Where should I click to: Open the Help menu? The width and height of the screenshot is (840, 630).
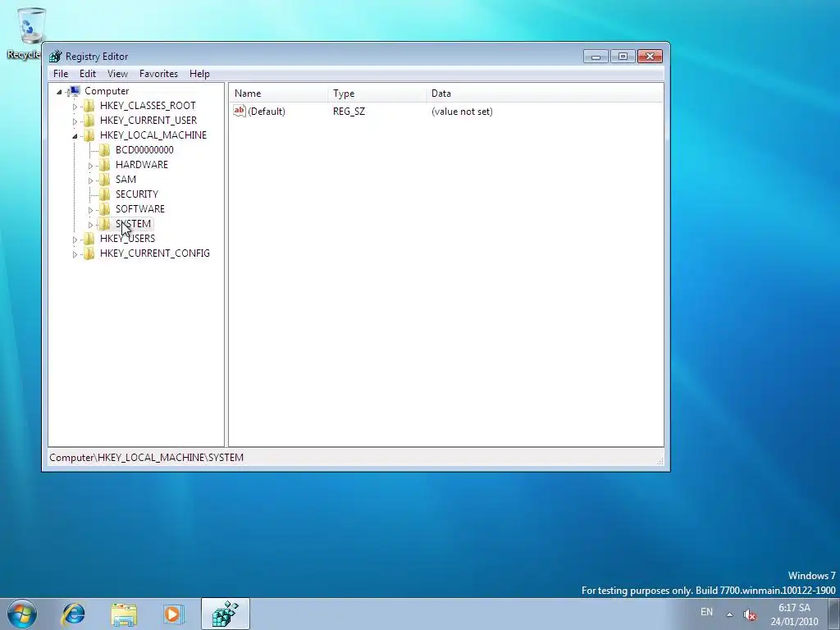(199, 73)
